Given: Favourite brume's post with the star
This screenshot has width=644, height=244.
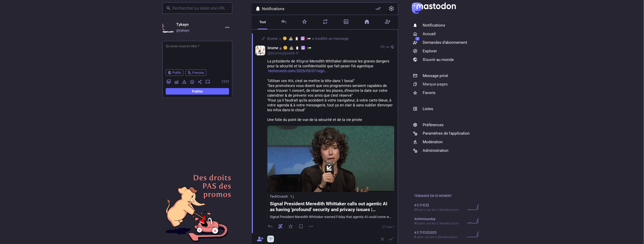Looking at the screenshot, I should [290, 227].
